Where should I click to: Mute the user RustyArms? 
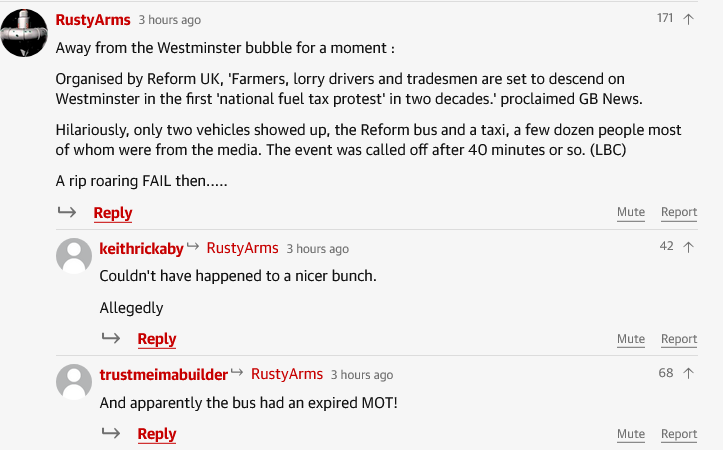631,212
